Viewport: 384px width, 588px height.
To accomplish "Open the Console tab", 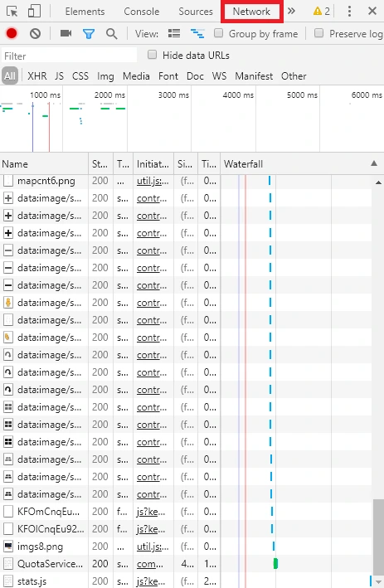I will pyautogui.click(x=142, y=12).
